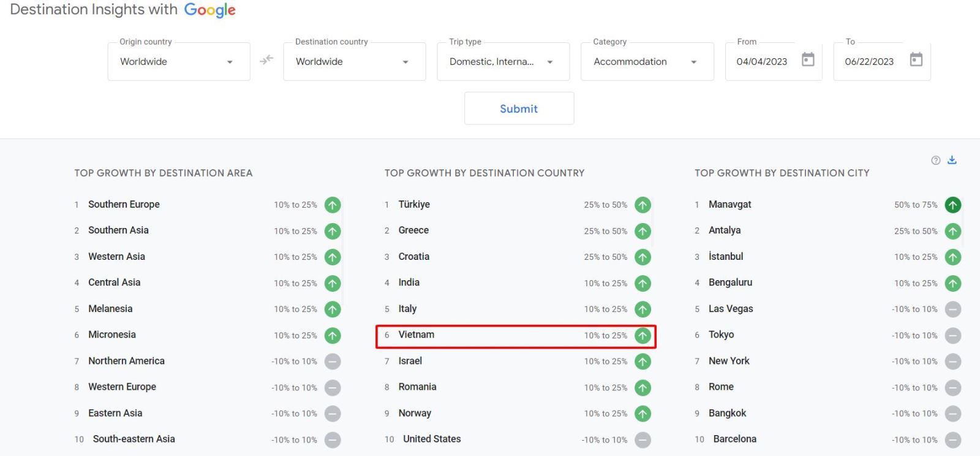
Task: Select Vietnam in the country list
Action: (417, 335)
